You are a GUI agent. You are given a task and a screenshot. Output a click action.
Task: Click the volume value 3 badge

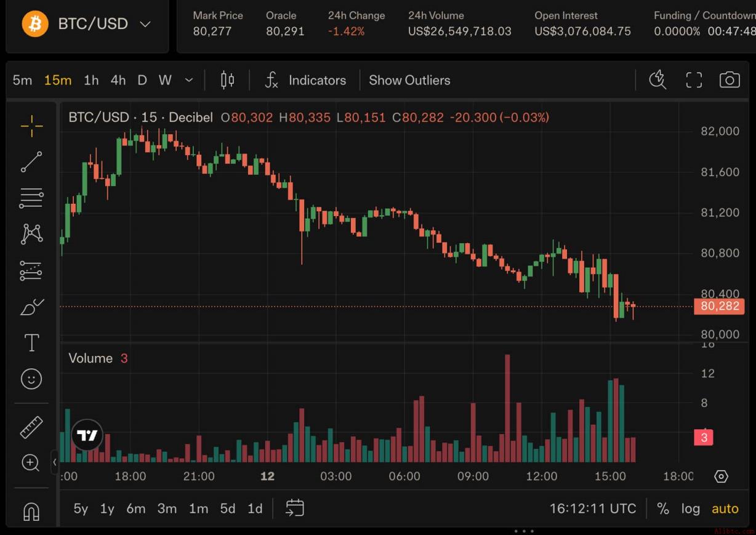(x=704, y=437)
